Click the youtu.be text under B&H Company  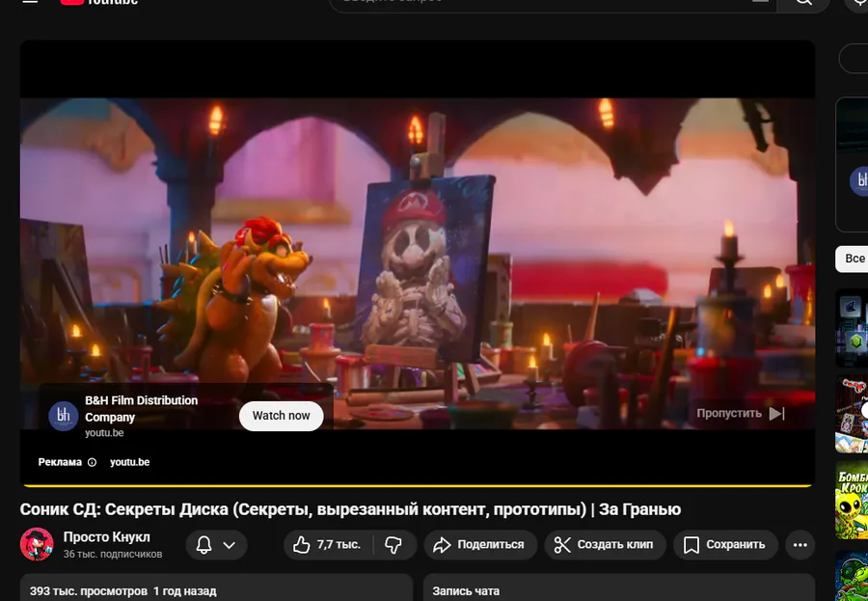coord(104,433)
